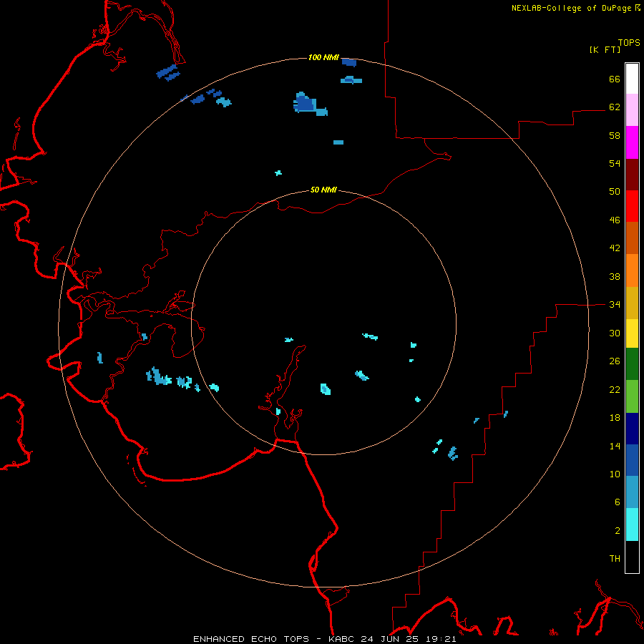The width and height of the screenshot is (644, 644).
Task: Select the light pink color scale segment
Action: click(632, 110)
